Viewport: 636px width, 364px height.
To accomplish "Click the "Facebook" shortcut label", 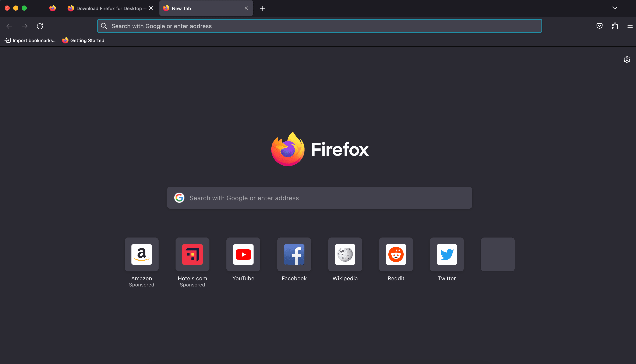I will click(x=294, y=278).
